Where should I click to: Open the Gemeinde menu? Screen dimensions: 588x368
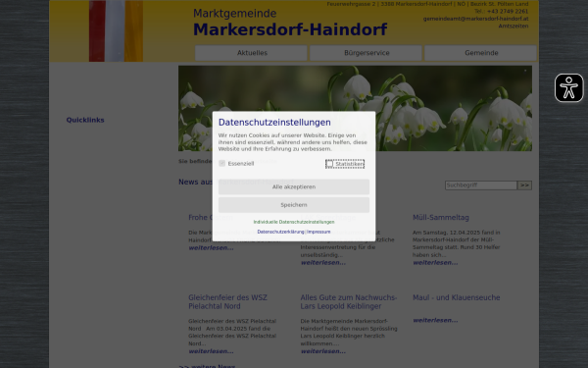(x=481, y=53)
